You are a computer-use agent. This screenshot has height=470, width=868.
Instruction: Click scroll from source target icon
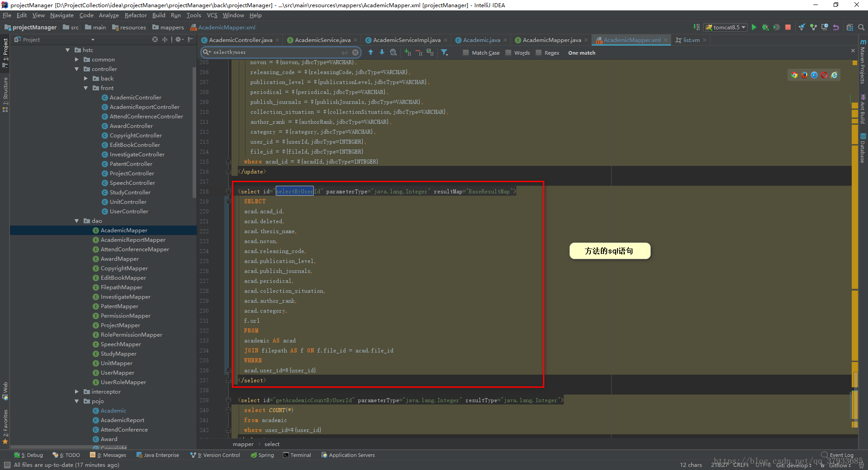[x=155, y=40]
